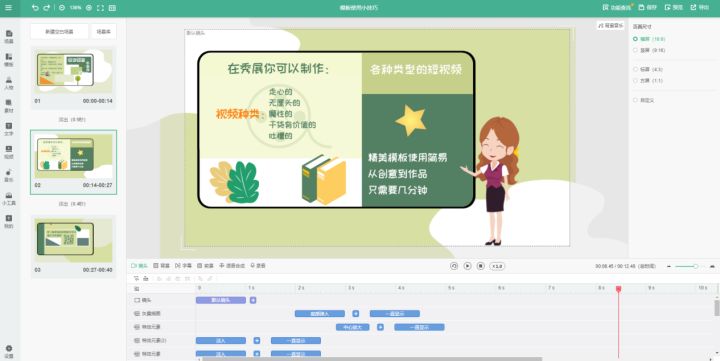Zoom out the canvas with minus icon
The image size is (720, 361).
[x=62, y=8]
